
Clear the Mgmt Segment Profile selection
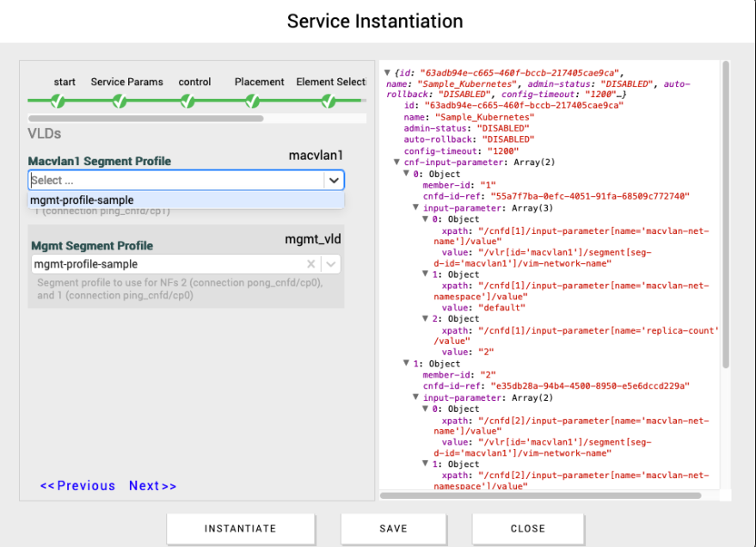(x=311, y=265)
